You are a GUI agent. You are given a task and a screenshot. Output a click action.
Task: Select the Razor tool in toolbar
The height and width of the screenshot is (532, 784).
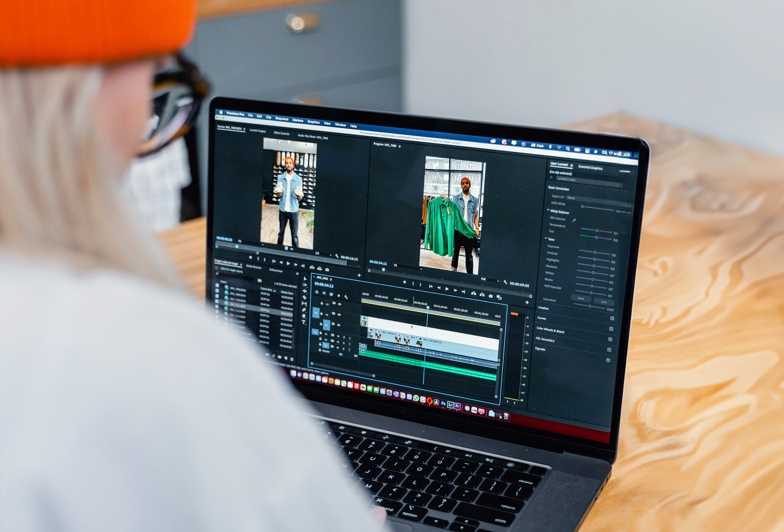[x=305, y=298]
